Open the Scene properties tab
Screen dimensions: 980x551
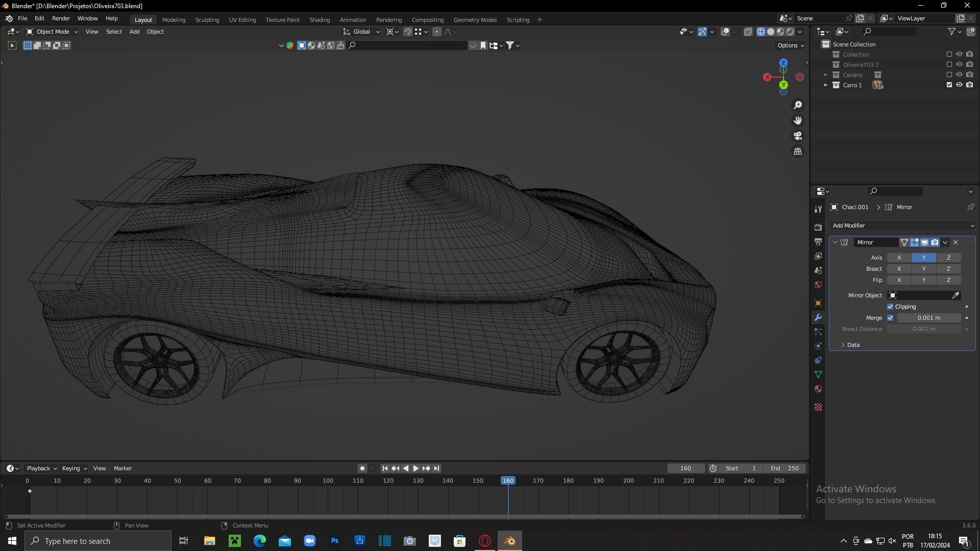[x=818, y=270]
